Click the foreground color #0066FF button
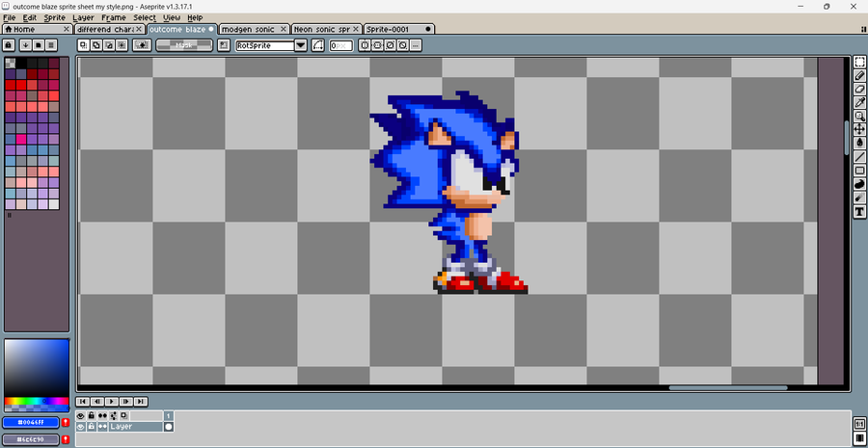868x448 pixels. [31, 423]
